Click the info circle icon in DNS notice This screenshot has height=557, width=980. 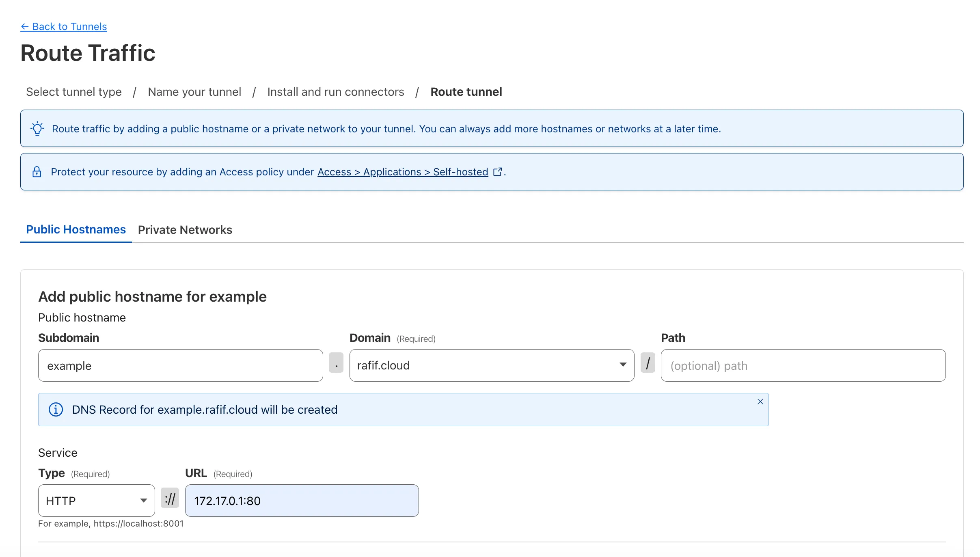coord(56,410)
